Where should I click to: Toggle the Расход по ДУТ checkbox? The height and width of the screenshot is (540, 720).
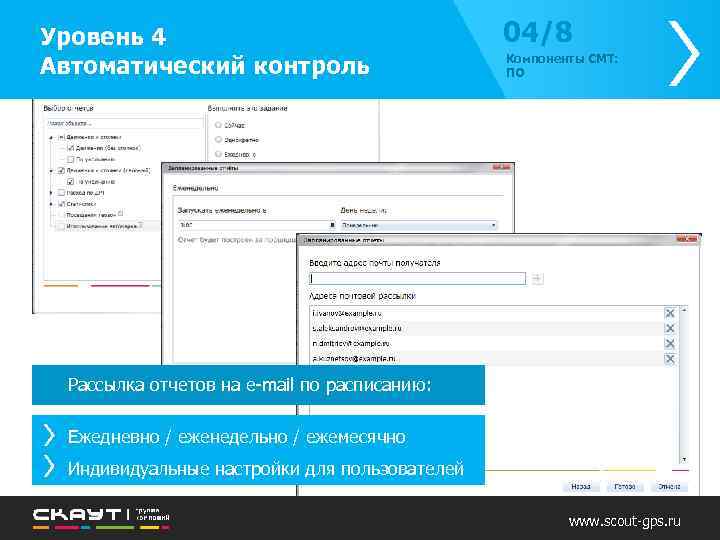[61, 193]
